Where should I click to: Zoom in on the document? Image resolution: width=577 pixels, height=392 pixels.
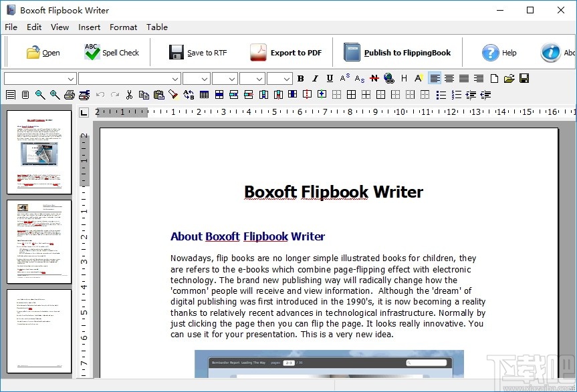pos(55,94)
